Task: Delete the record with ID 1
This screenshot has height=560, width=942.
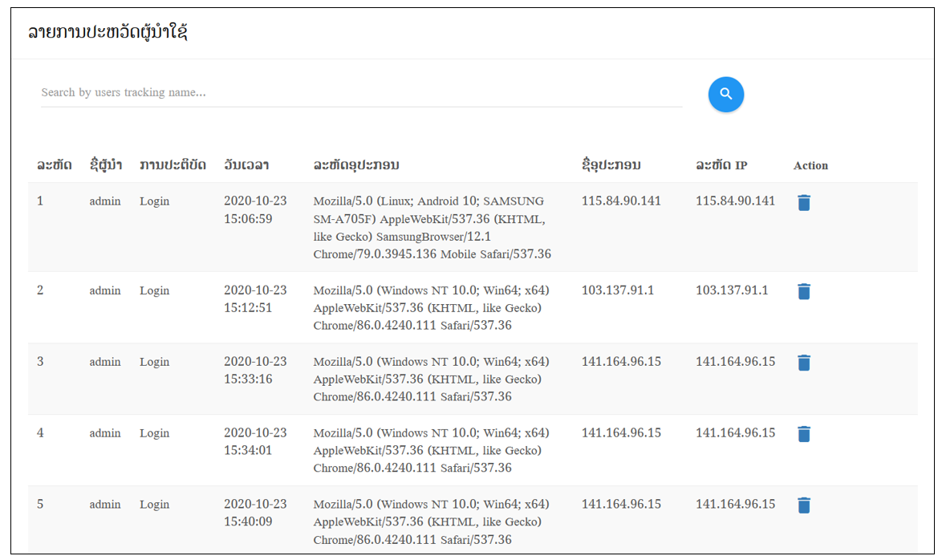Action: [804, 202]
